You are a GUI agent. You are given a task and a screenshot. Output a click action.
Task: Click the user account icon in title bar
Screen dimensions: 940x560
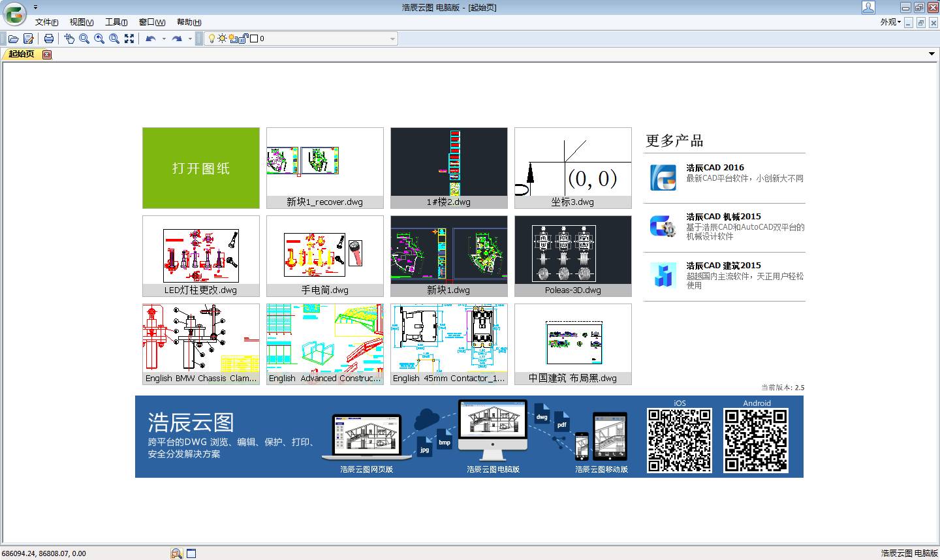click(x=868, y=7)
